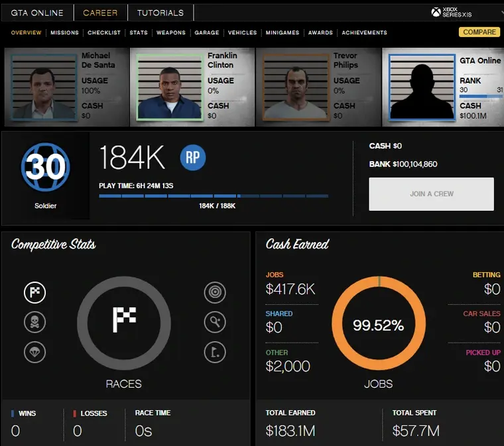
Task: Click the rank 30 globe emblem
Action: tap(45, 167)
